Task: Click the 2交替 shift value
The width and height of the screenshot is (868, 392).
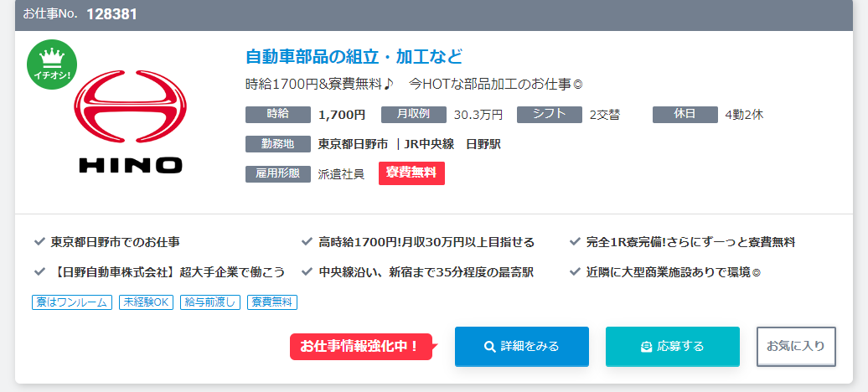Action: click(605, 115)
